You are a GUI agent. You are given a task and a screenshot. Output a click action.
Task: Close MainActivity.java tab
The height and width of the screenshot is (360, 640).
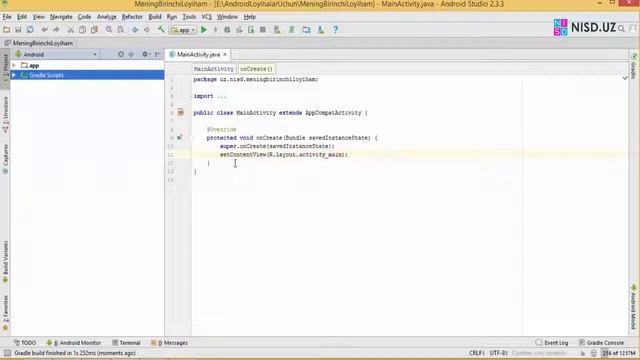[225, 54]
